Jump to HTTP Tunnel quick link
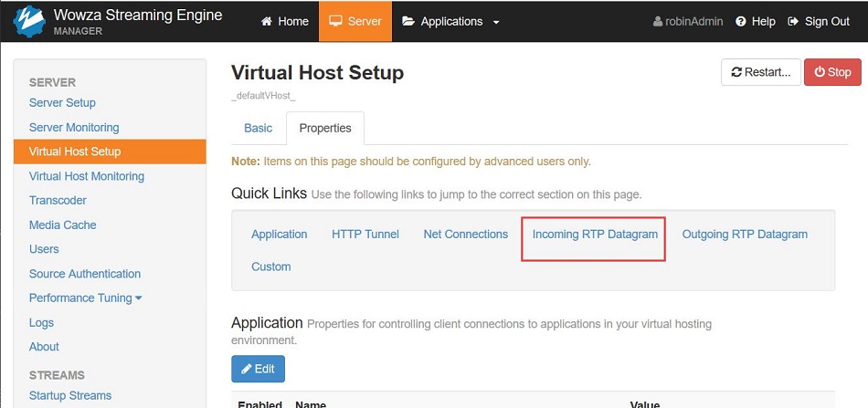 coord(365,234)
